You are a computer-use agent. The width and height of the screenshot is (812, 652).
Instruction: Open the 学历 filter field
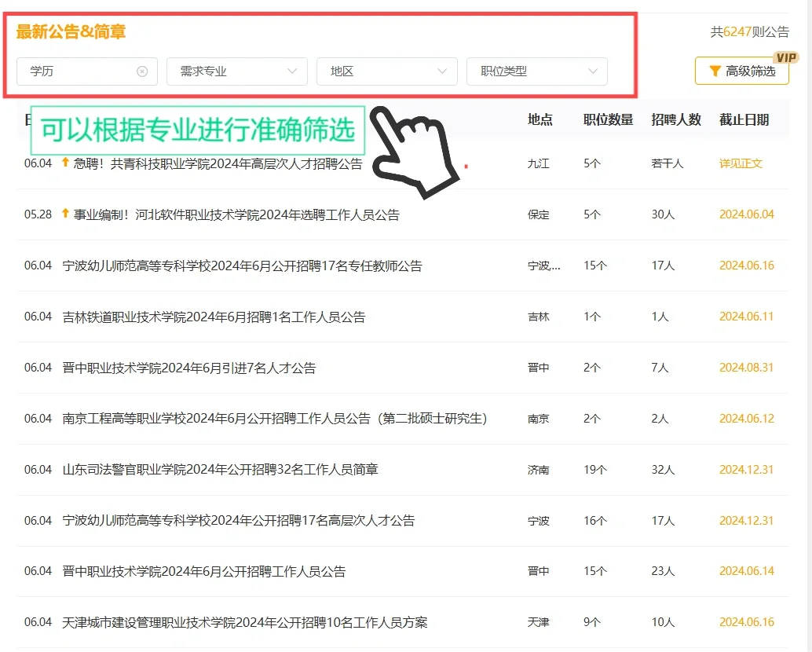pos(87,71)
